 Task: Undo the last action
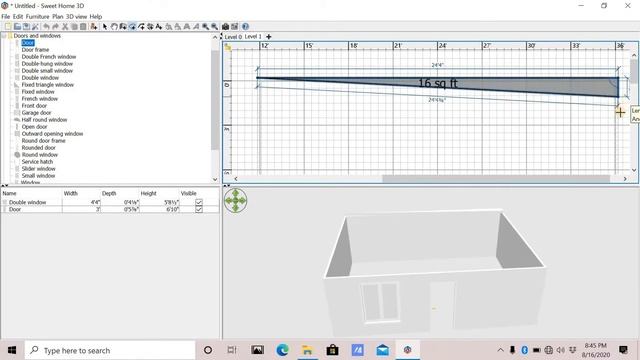pos(46,27)
